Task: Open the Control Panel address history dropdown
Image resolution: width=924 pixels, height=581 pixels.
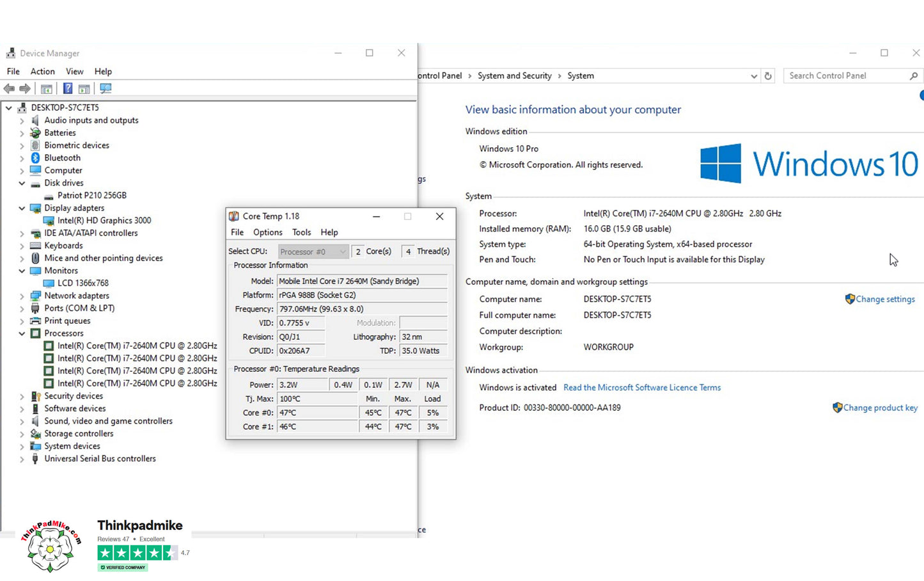Action: coord(754,76)
